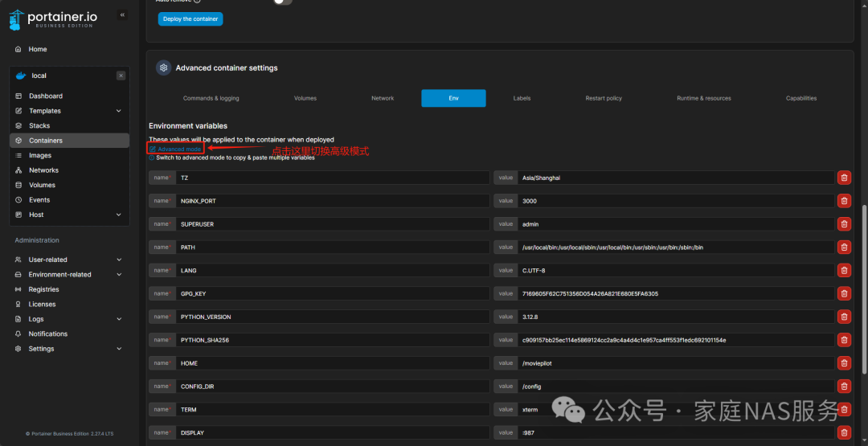Edit the GPG_KEY name field
Viewport: 868px width, 446px height.
click(x=333, y=294)
